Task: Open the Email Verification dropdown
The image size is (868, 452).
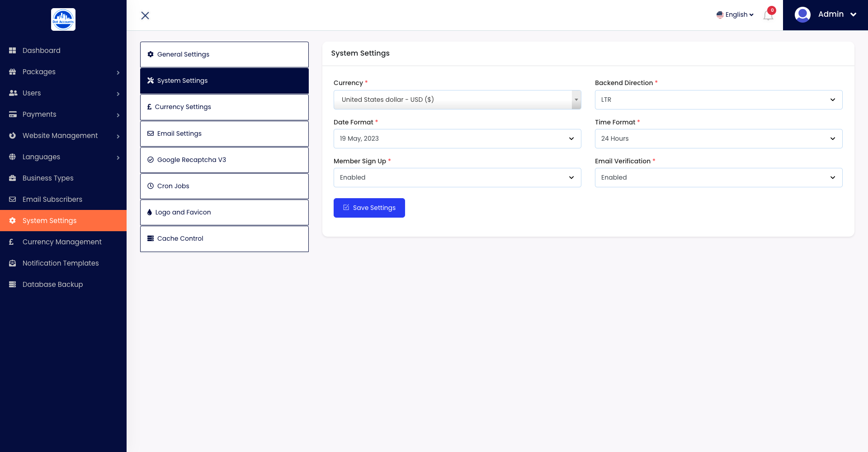Action: coord(718,177)
